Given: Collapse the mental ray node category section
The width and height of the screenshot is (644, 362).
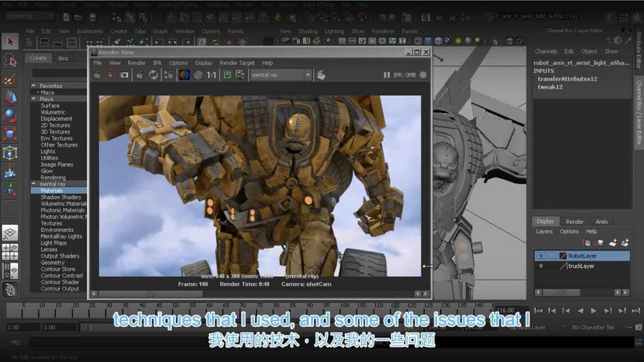Looking at the screenshot, I should click(34, 184).
